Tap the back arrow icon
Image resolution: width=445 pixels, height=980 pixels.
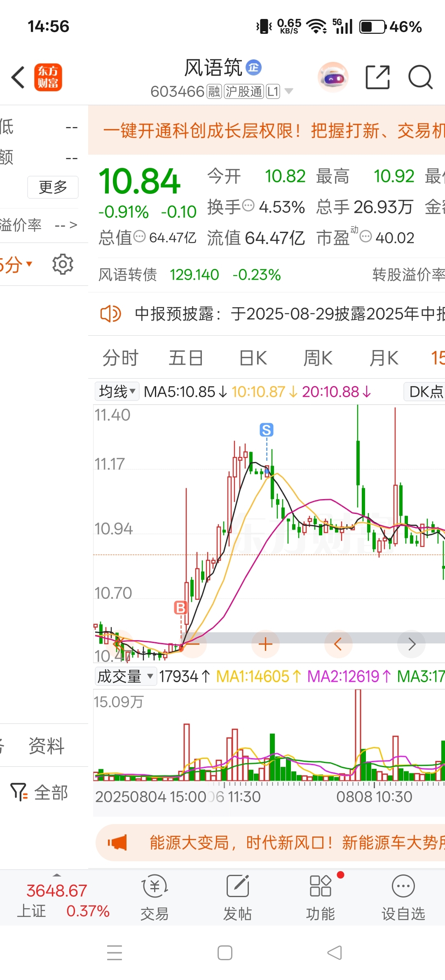18,77
